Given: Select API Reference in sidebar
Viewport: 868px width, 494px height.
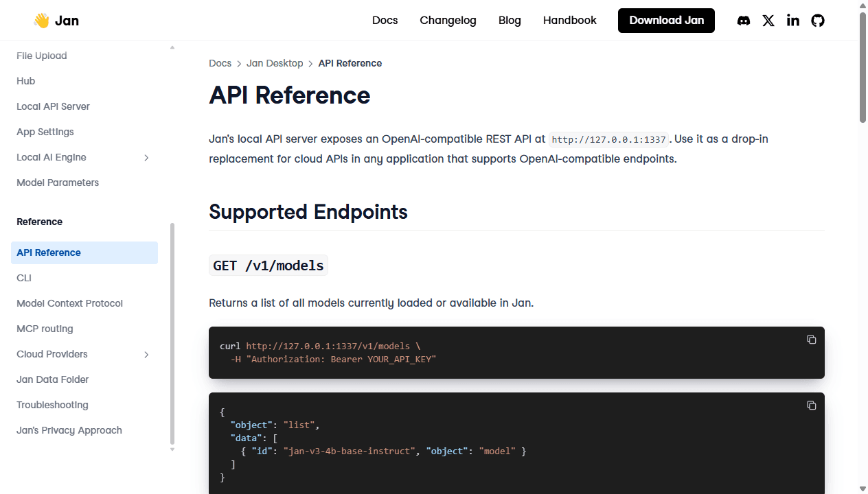Looking at the screenshot, I should 84,252.
